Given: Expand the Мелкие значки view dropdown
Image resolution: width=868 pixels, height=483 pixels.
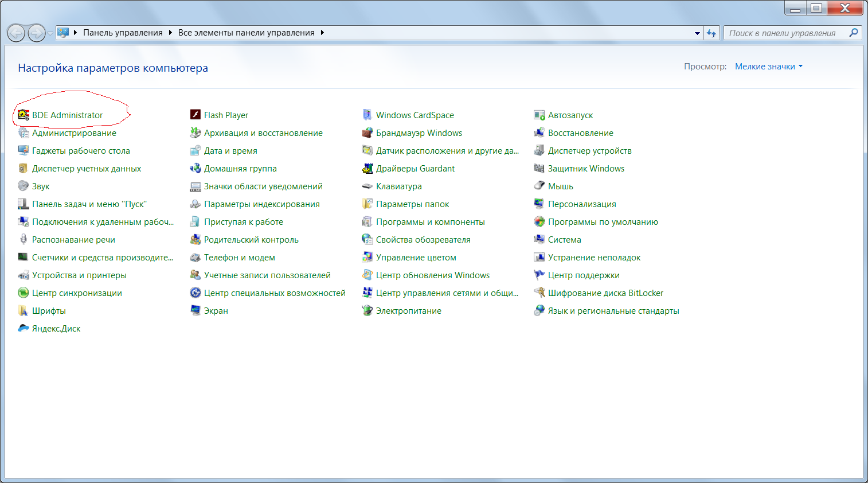Looking at the screenshot, I should (x=769, y=67).
